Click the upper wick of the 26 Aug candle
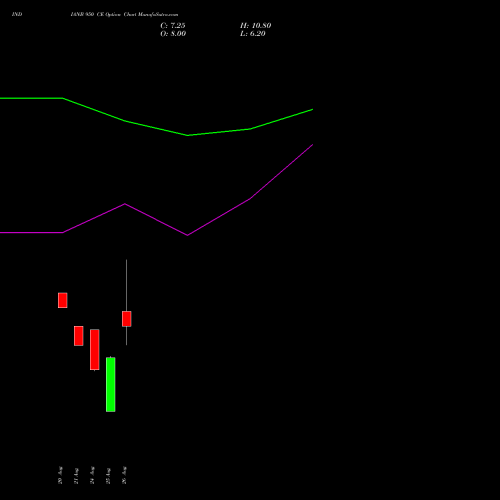The image size is (500, 500). pos(126,285)
